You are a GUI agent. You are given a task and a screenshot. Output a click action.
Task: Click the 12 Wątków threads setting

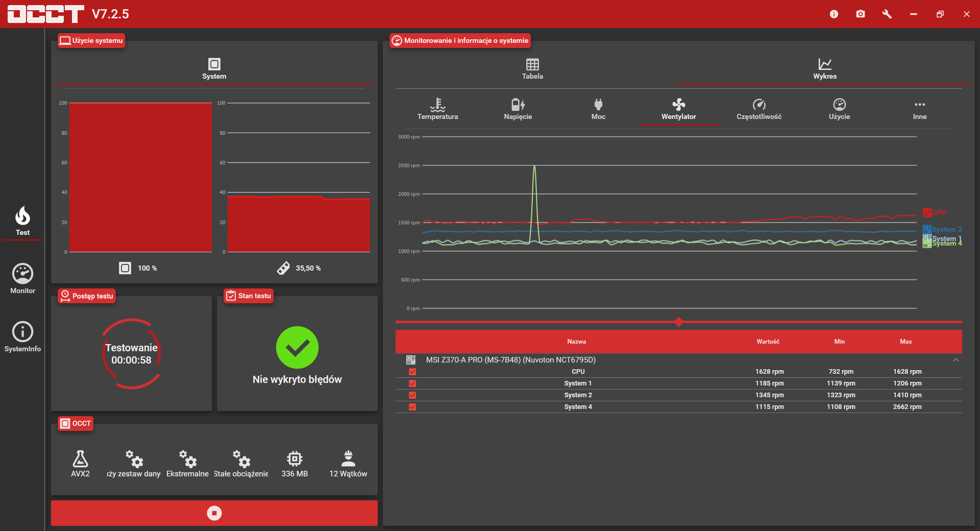point(348,464)
